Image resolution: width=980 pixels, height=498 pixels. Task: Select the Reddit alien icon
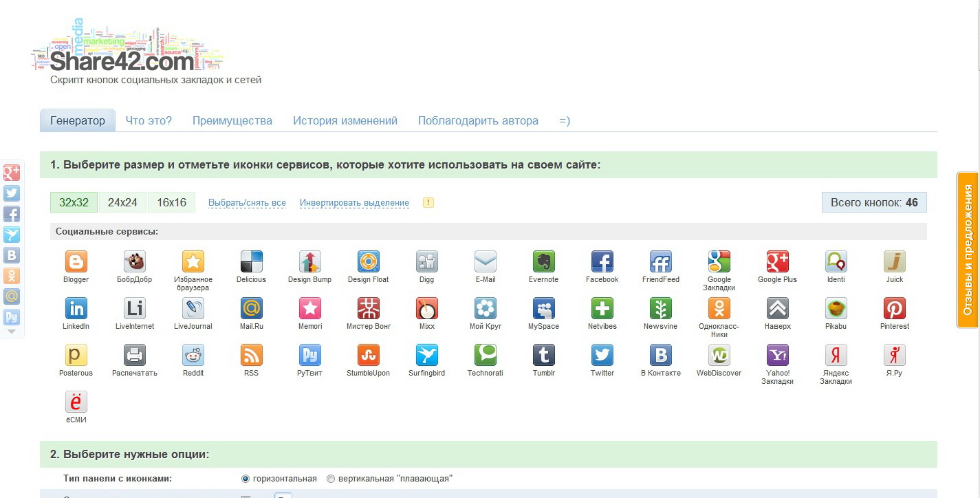(193, 355)
